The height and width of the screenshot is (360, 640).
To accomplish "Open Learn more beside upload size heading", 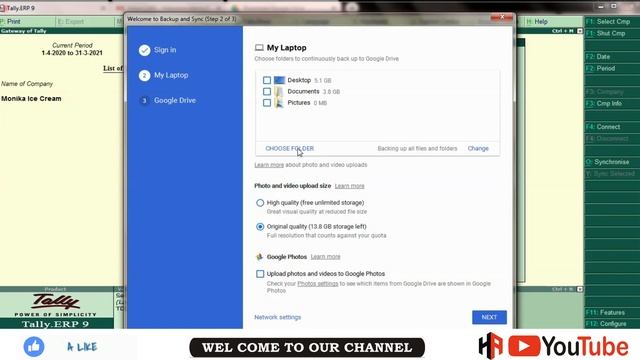I will click(x=349, y=186).
